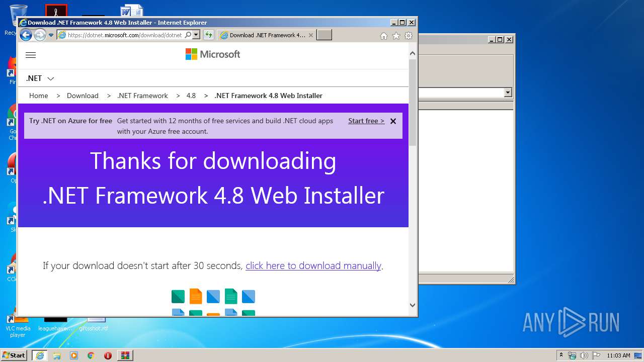Open the hamburger navigation menu
The image size is (644, 362).
(x=31, y=55)
